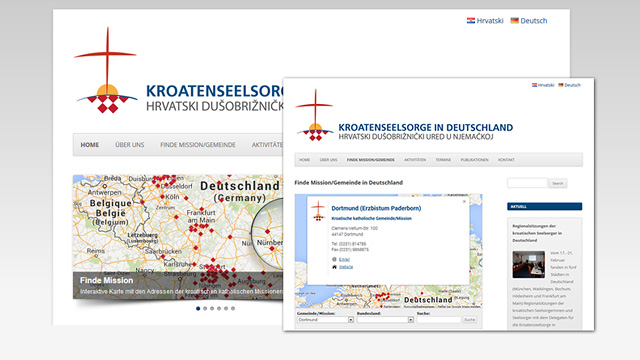Screen dimensions: 640x360
Task: Click the Suche button below the map
Action: 470,320
